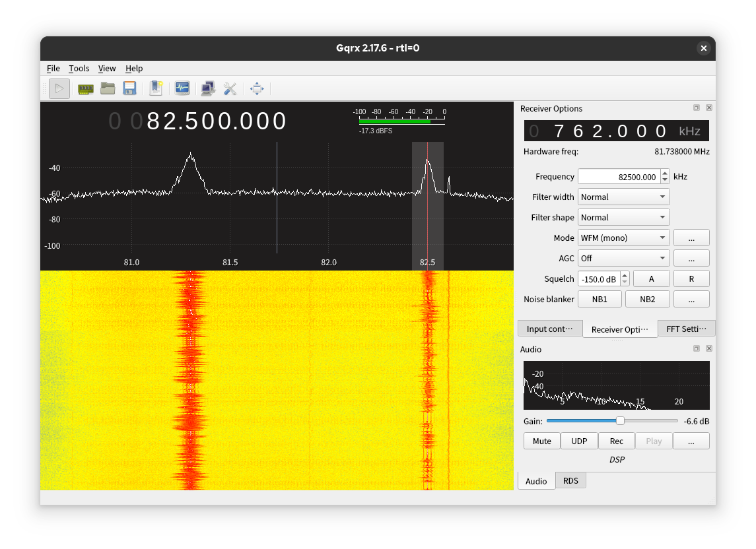Mute the audio output
This screenshot has width=756, height=549.
(x=542, y=441)
